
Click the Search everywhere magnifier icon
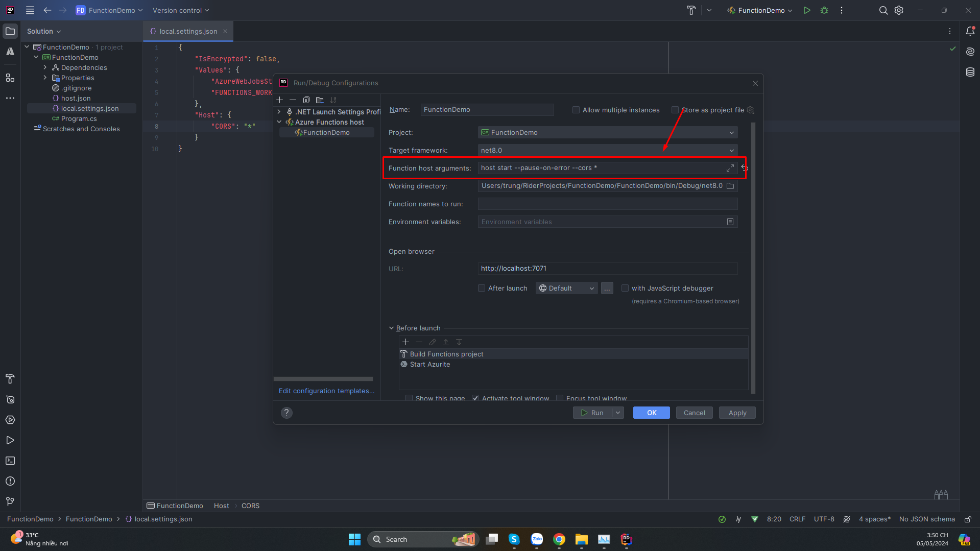point(883,10)
